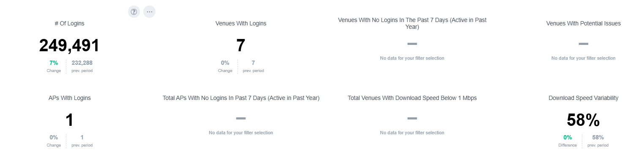The image size is (644, 158).
Task: Click the 58% previous period value
Action: coord(598,137)
